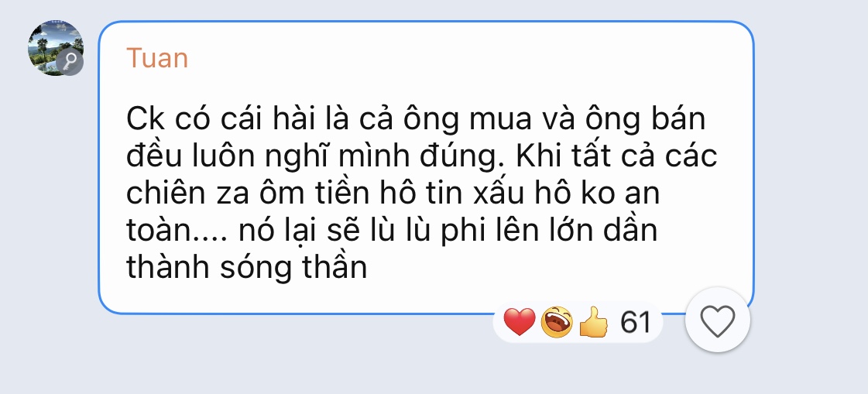The width and height of the screenshot is (868, 394).
Task: Select the line starting with đều luôn nghĩ
Action: tap(421, 156)
